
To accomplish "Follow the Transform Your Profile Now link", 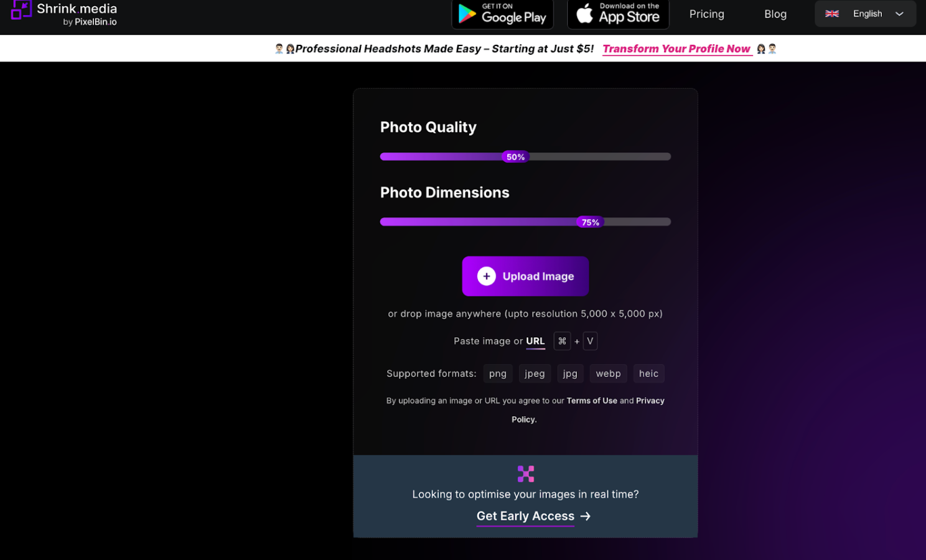I will click(x=676, y=49).
